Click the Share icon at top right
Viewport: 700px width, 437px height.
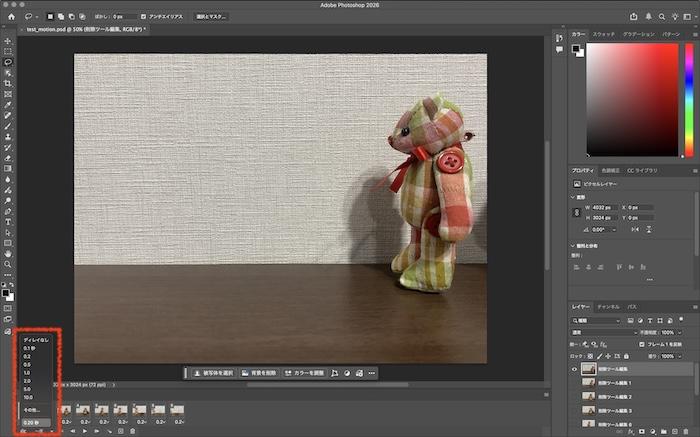[635, 16]
